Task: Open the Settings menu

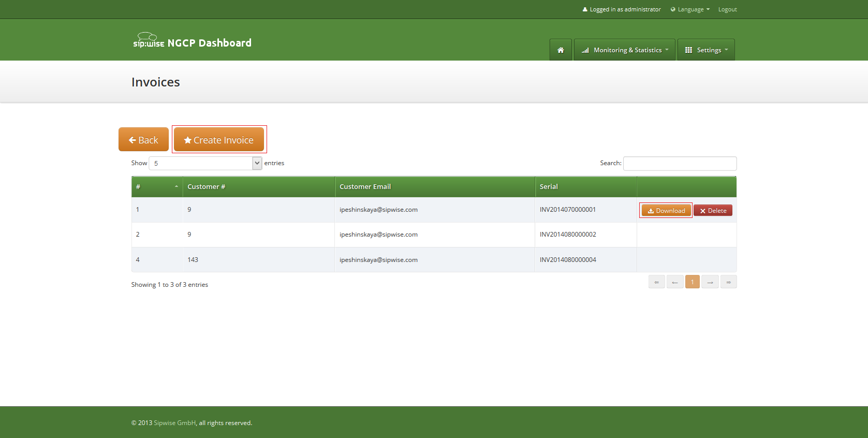Action: pos(706,50)
